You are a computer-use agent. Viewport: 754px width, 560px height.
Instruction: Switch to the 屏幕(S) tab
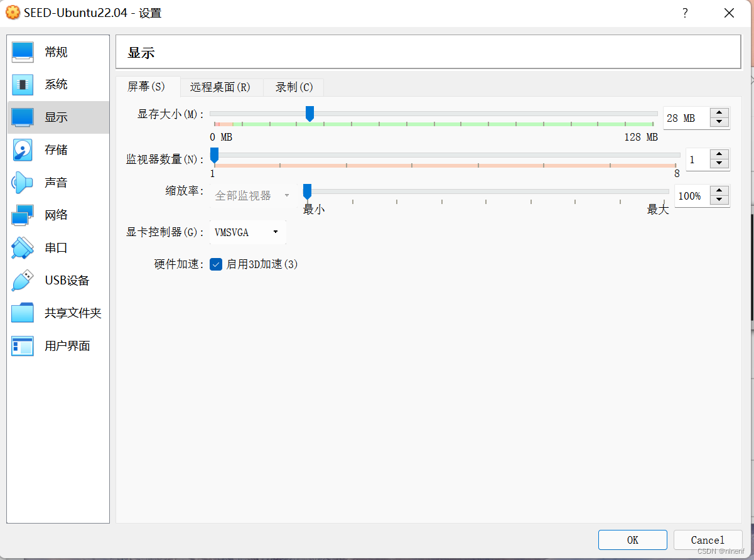click(148, 87)
